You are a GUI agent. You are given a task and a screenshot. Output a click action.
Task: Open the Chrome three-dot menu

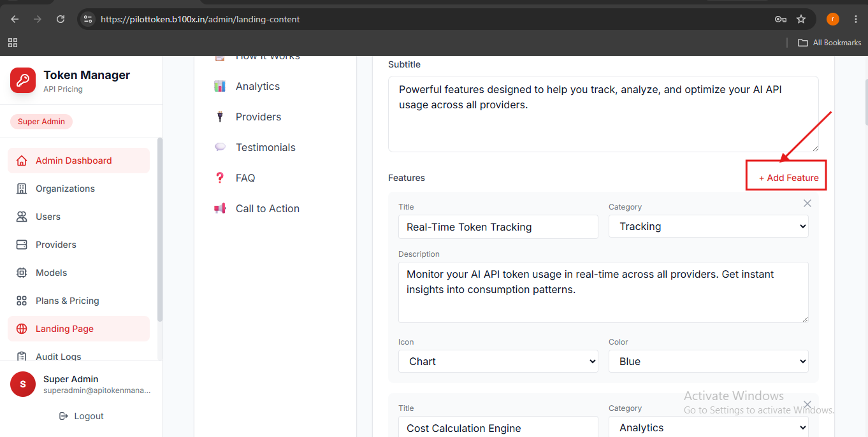[856, 19]
